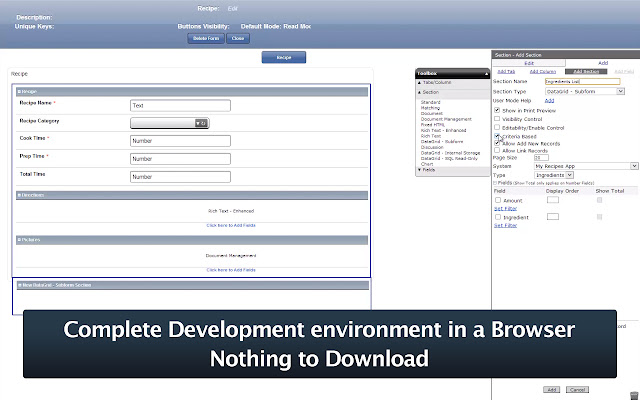640x400 pixels.
Task: Focus the Page Size input field
Action: pyautogui.click(x=541, y=158)
